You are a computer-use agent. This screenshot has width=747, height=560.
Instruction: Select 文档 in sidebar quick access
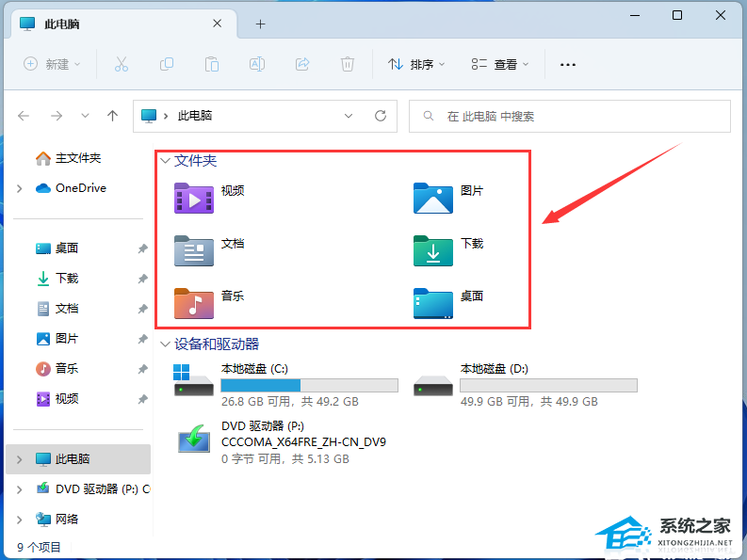[x=57, y=309]
